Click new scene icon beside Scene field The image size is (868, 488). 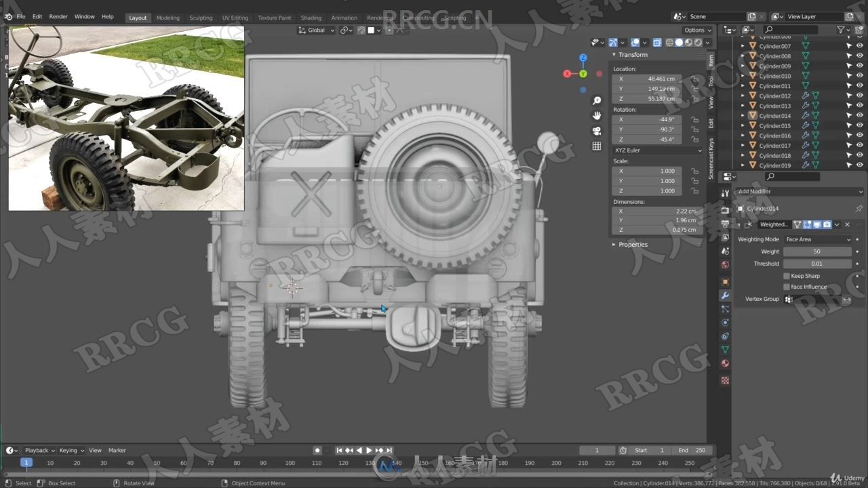pyautogui.click(x=751, y=16)
